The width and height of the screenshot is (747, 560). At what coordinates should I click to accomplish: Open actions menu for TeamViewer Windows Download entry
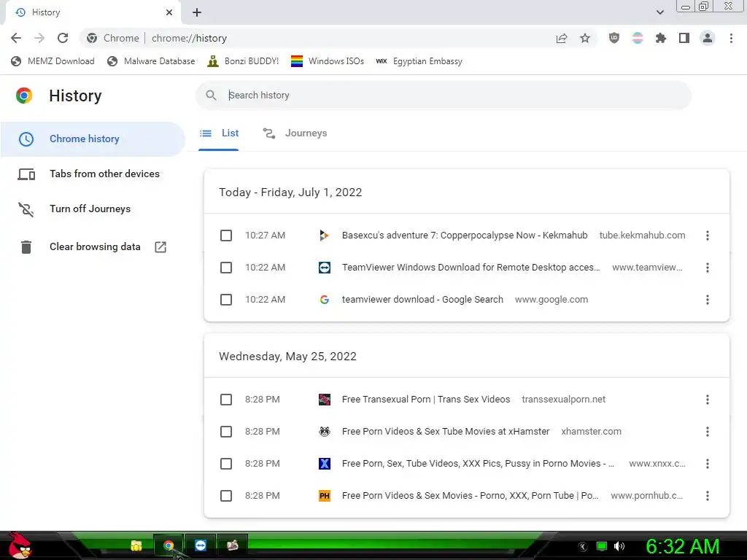708,268
